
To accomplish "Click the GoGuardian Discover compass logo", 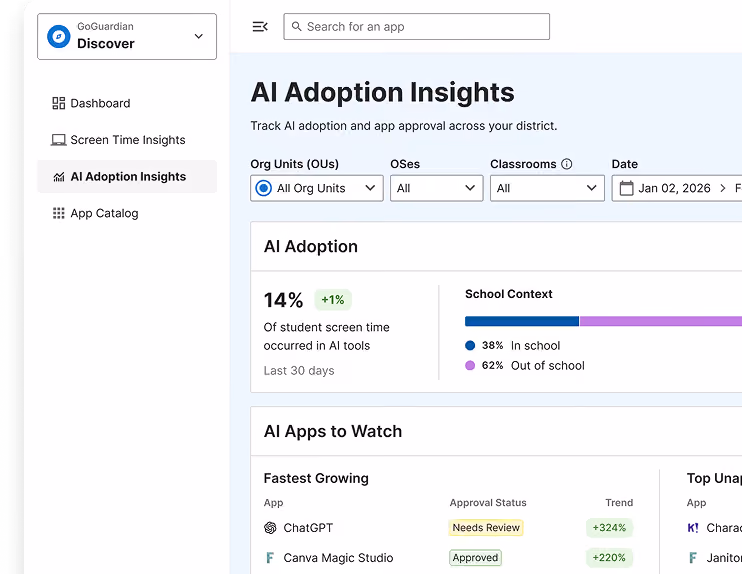I will [x=59, y=36].
